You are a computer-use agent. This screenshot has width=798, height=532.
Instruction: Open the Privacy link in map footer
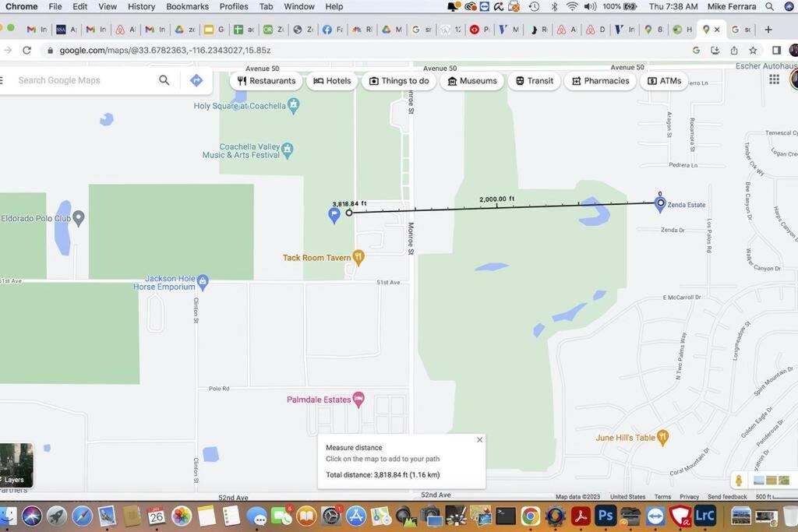[x=689, y=496]
